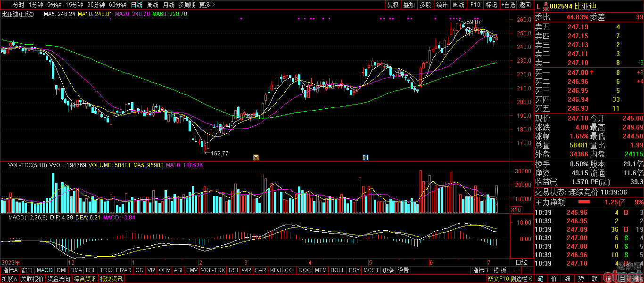Viewport: 644px width, 283px height.
Task: Select the VOL-TDX tab in the indicator bar
Action: 213,270
